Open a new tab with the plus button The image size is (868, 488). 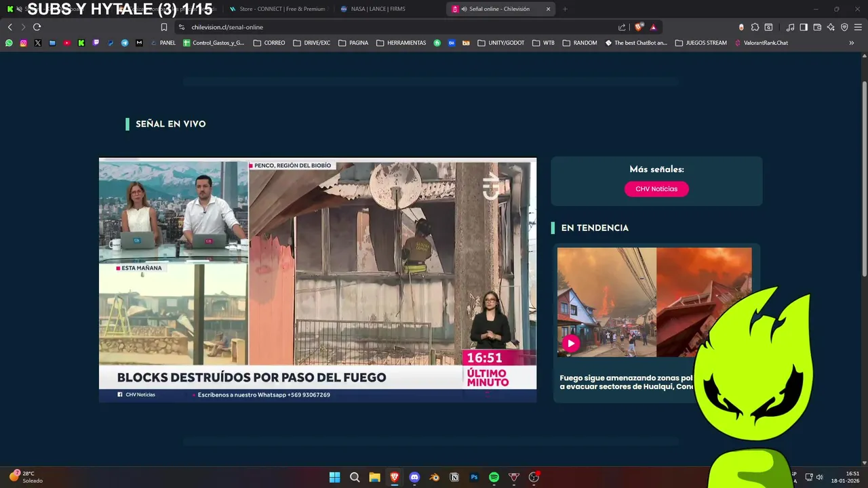(565, 9)
